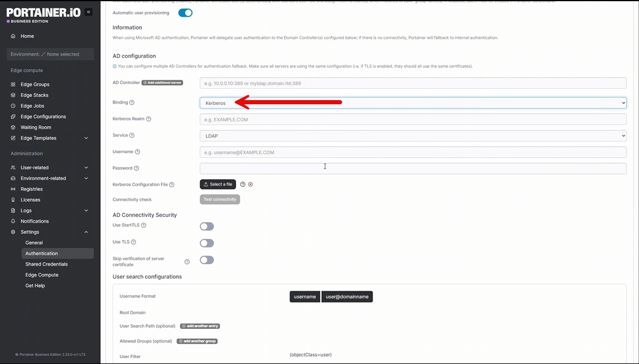Click the Edge Groups icon
Screen dimensions: 639x364
point(13,84)
